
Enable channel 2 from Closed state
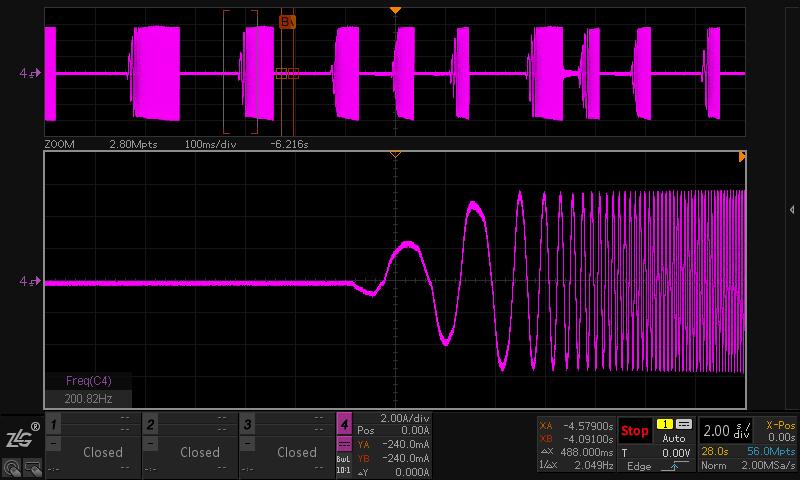pos(199,452)
